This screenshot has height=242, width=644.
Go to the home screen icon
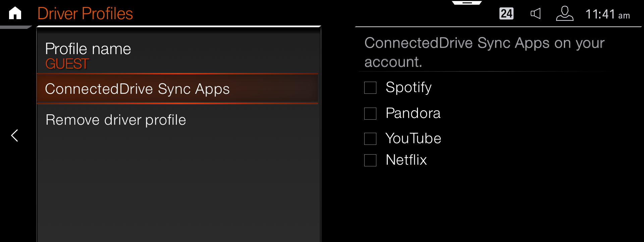tap(15, 13)
